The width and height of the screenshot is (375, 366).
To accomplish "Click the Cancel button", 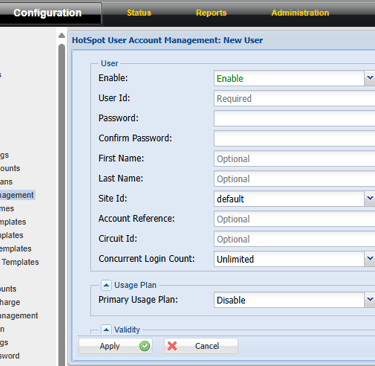I will tap(201, 346).
